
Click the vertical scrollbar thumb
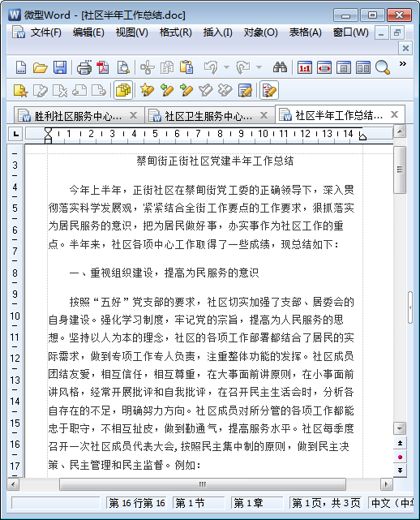pyautogui.click(x=400, y=170)
